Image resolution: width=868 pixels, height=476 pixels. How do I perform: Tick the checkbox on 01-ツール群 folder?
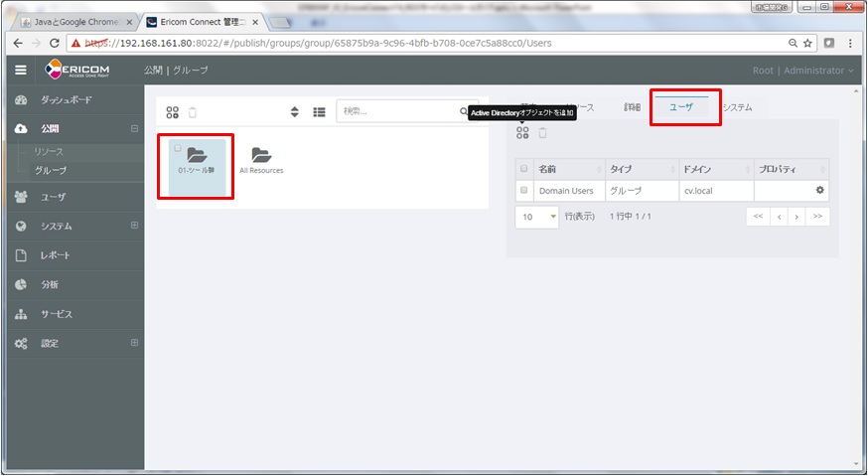(x=178, y=148)
